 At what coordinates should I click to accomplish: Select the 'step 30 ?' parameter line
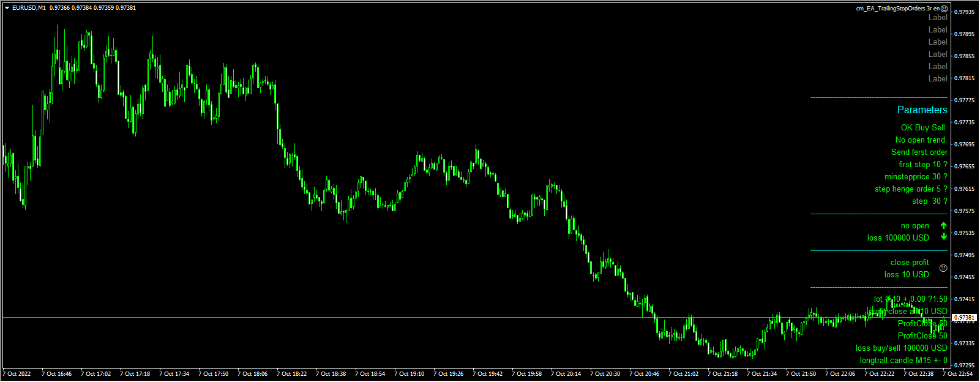tap(929, 201)
